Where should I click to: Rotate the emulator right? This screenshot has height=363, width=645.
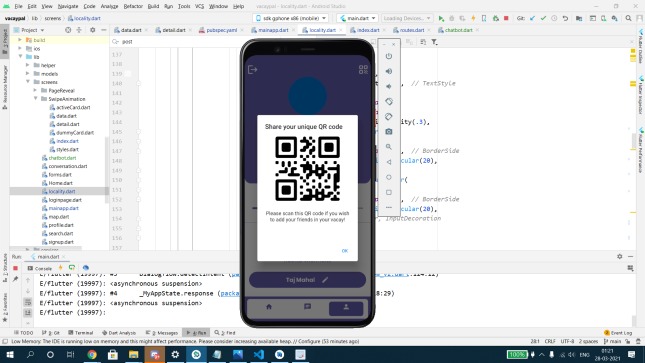[389, 116]
